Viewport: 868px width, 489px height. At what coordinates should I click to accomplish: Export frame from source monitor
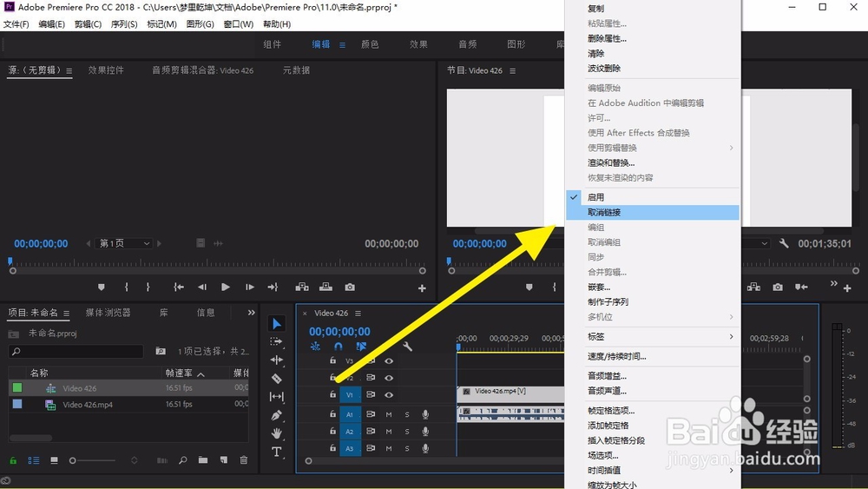coord(350,287)
